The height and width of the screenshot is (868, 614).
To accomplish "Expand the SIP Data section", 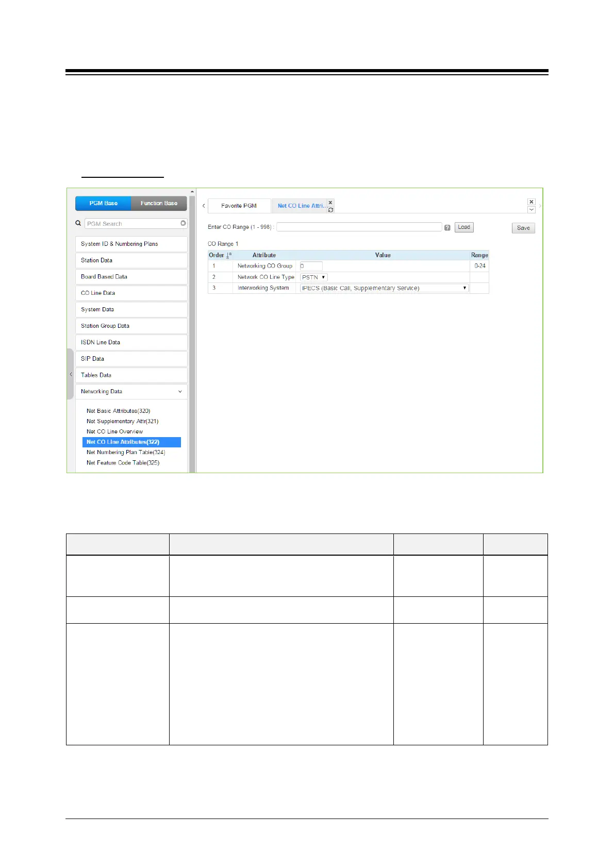I will click(131, 359).
